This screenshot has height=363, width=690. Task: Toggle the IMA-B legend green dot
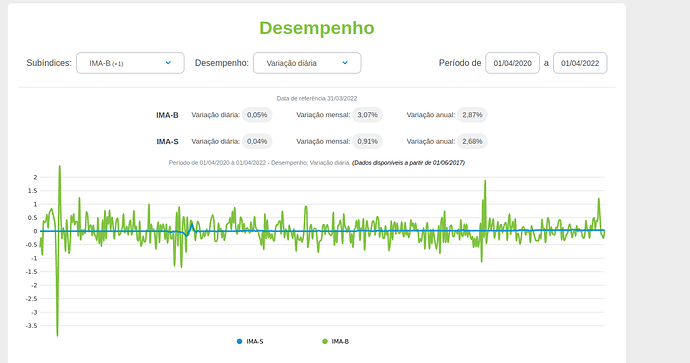(x=325, y=341)
